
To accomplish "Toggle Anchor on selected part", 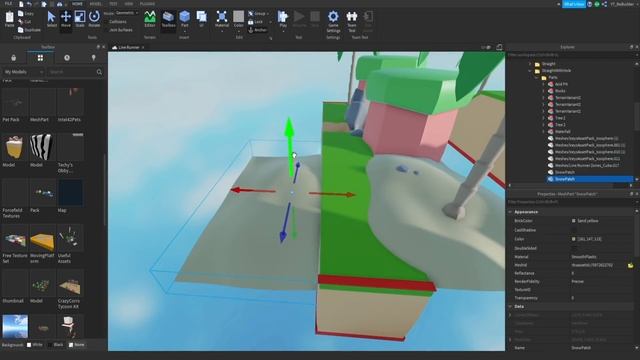I will point(258,30).
